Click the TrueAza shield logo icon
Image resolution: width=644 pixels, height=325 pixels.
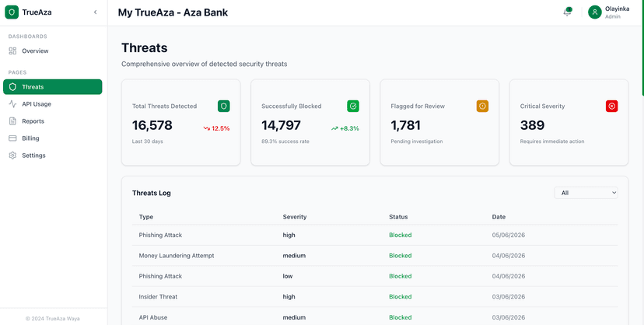(12, 12)
